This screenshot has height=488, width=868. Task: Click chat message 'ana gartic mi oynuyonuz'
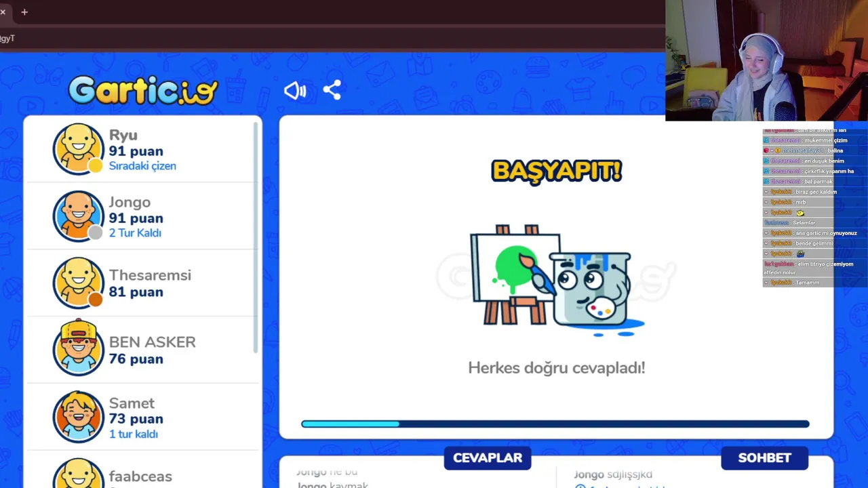pyautogui.click(x=826, y=233)
